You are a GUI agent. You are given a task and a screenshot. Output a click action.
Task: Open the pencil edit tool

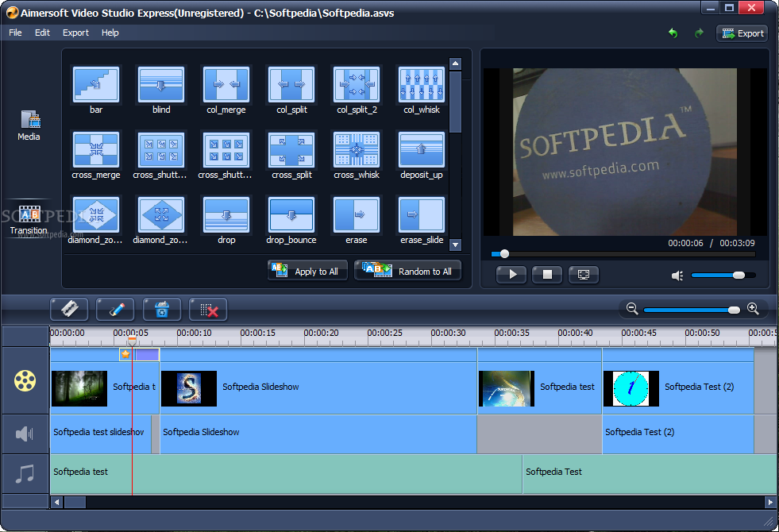tap(115, 310)
